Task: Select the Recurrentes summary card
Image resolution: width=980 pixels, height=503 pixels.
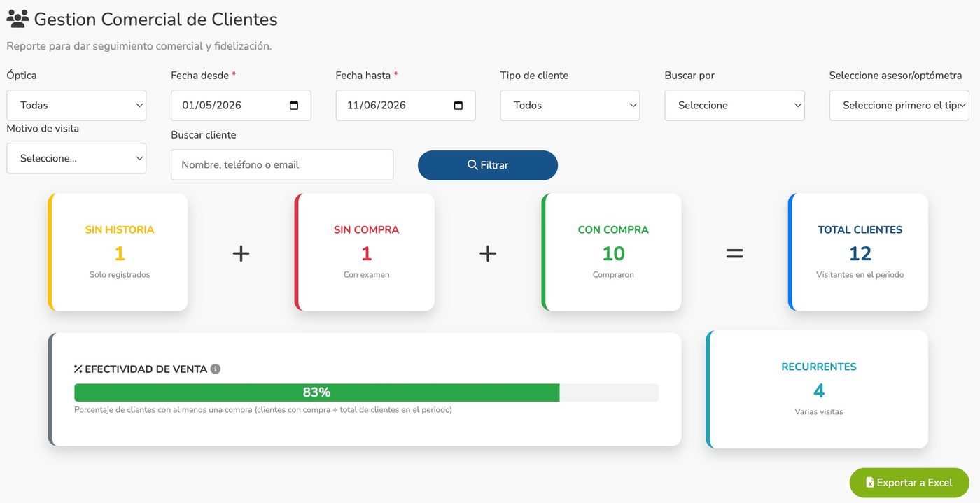Action: click(817, 389)
